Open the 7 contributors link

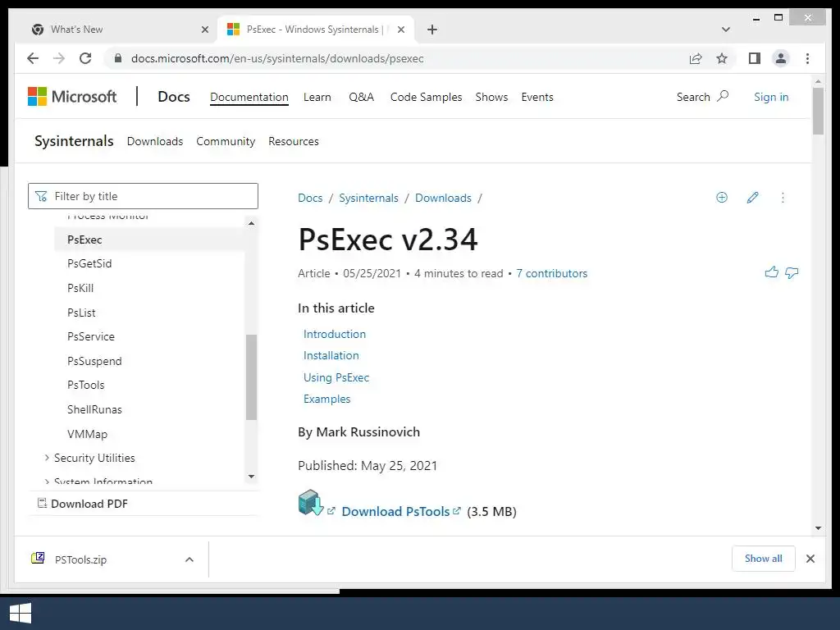pos(552,273)
